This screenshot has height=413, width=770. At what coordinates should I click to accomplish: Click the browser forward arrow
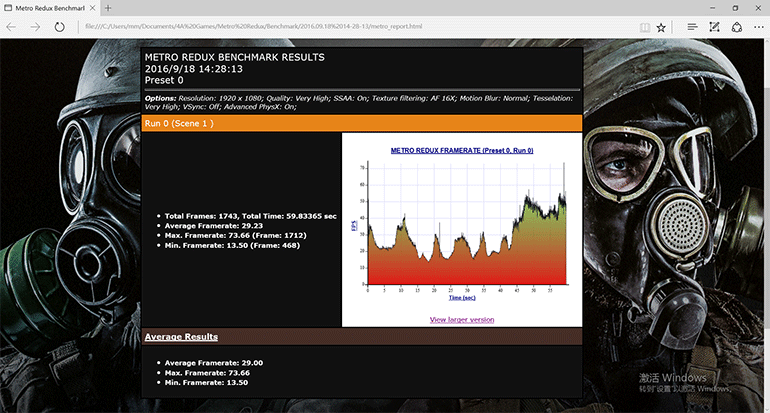pos(35,27)
